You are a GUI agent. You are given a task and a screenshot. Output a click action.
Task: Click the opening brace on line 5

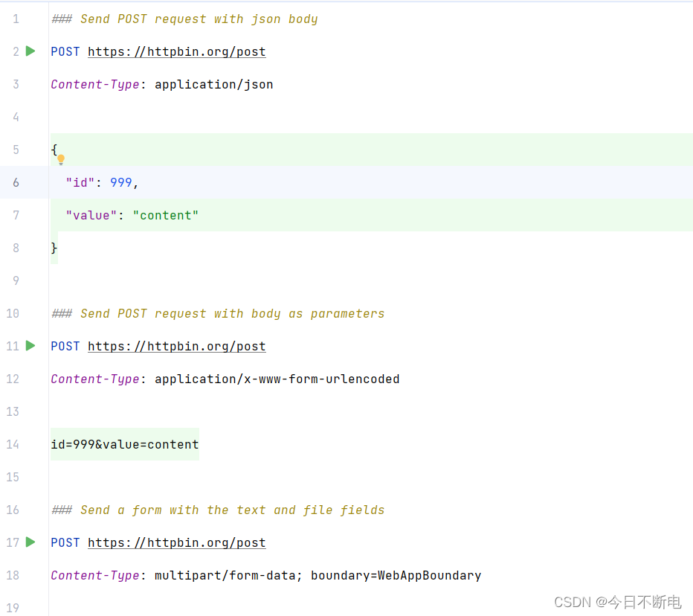click(x=54, y=150)
